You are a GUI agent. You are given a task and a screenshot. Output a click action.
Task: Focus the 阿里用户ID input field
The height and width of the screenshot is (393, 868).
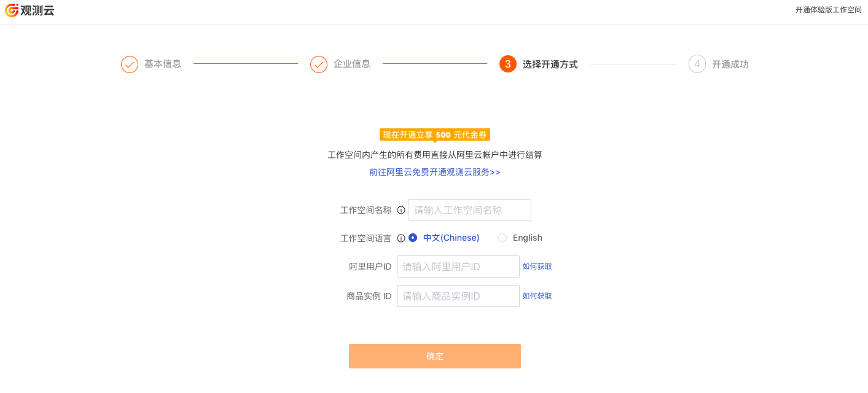coord(458,267)
